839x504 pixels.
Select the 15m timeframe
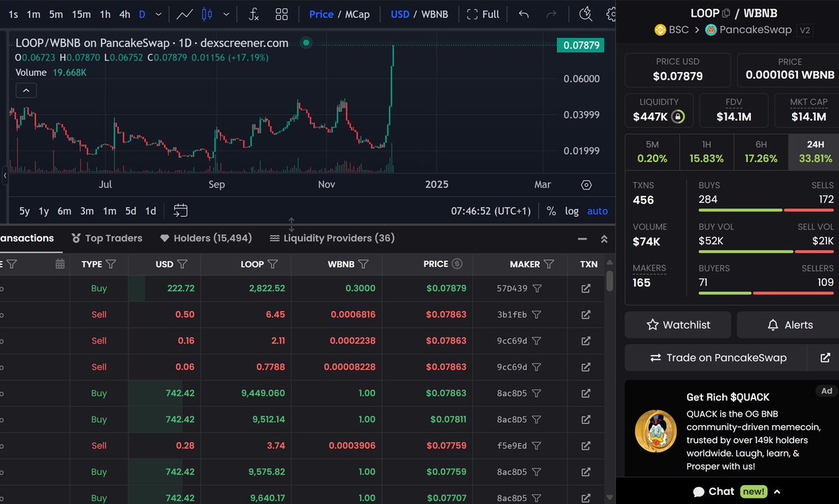click(81, 14)
